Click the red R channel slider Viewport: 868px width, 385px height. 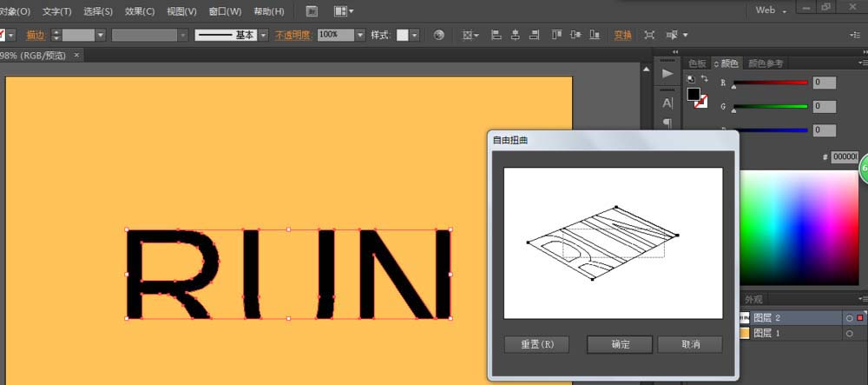(x=770, y=83)
